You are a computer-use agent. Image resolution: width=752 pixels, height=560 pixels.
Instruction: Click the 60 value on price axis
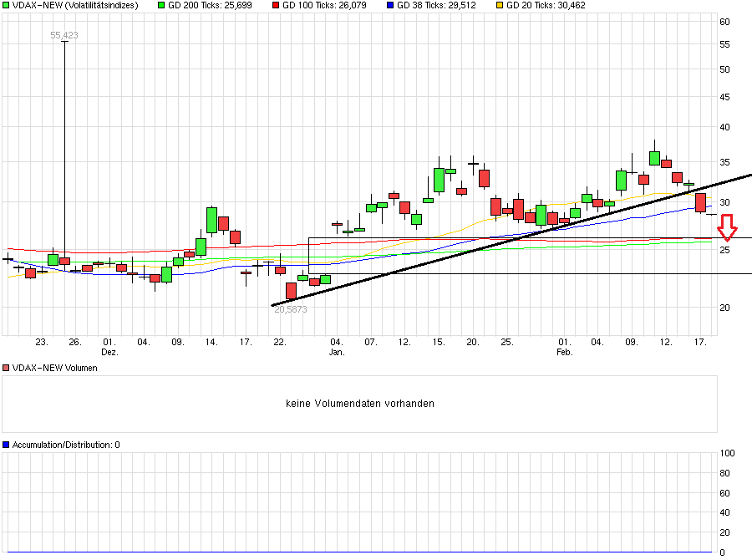click(x=724, y=22)
